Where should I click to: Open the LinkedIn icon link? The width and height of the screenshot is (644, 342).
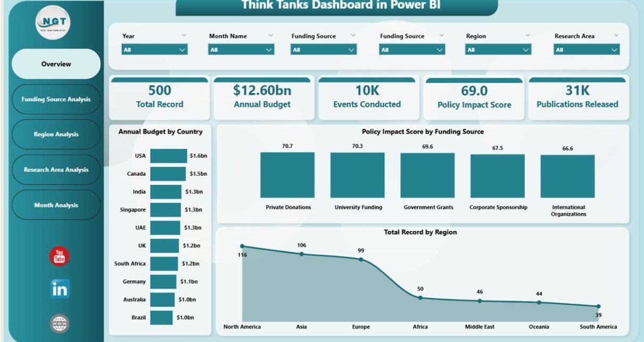point(60,289)
